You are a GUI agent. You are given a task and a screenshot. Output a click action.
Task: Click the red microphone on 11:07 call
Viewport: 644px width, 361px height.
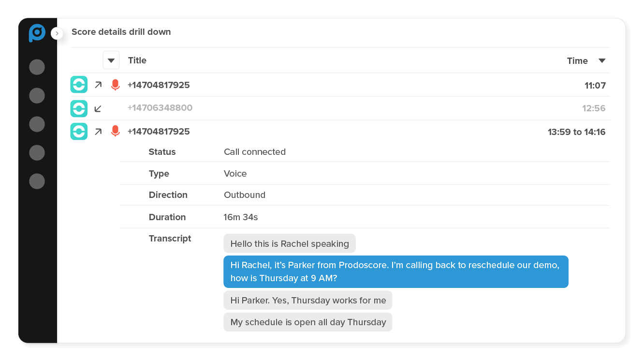click(115, 85)
